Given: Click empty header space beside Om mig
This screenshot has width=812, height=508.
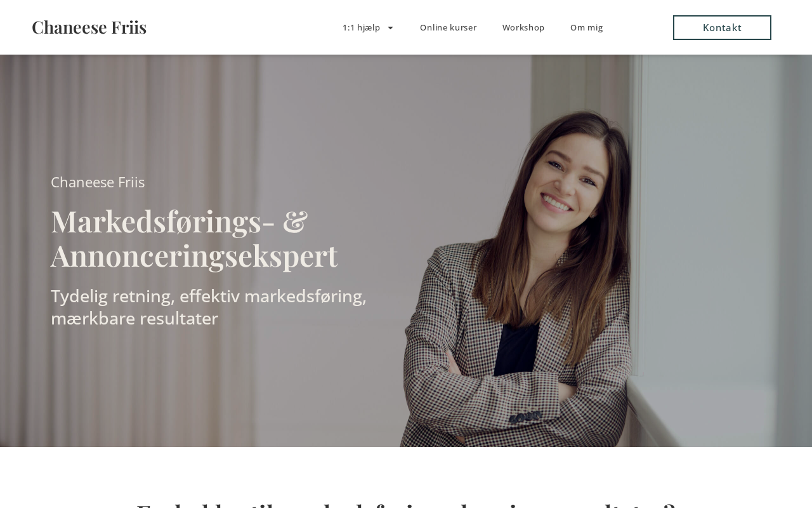Looking at the screenshot, I should click(638, 27).
